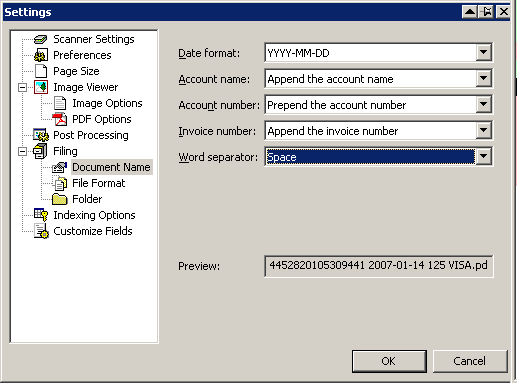Click the PDF Options Acrobat icon
The width and height of the screenshot is (517, 383).
pyautogui.click(x=60, y=119)
